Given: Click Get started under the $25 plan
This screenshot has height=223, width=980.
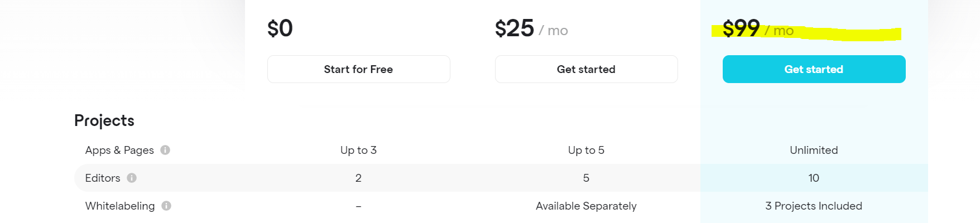Looking at the screenshot, I should click(x=586, y=69).
